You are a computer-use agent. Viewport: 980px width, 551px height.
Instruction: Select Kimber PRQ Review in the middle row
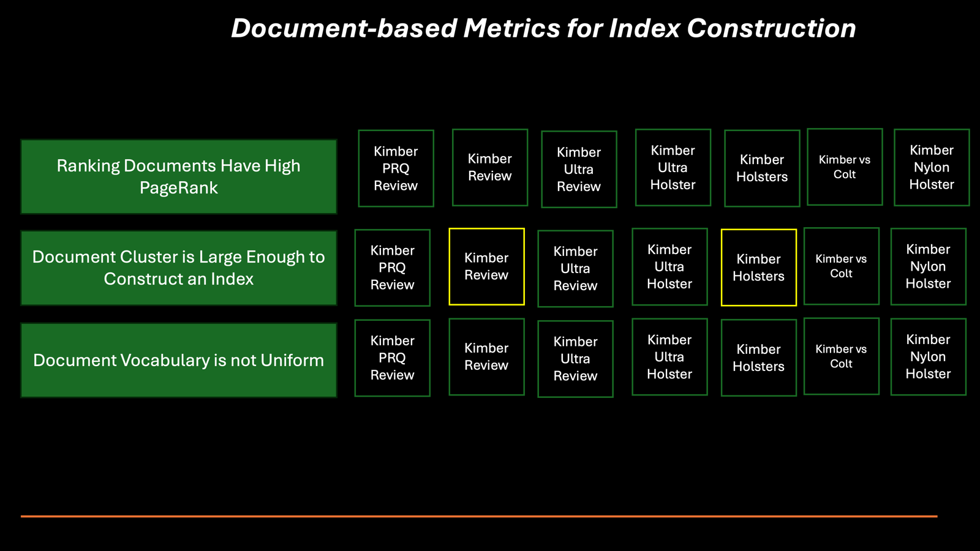click(x=393, y=268)
